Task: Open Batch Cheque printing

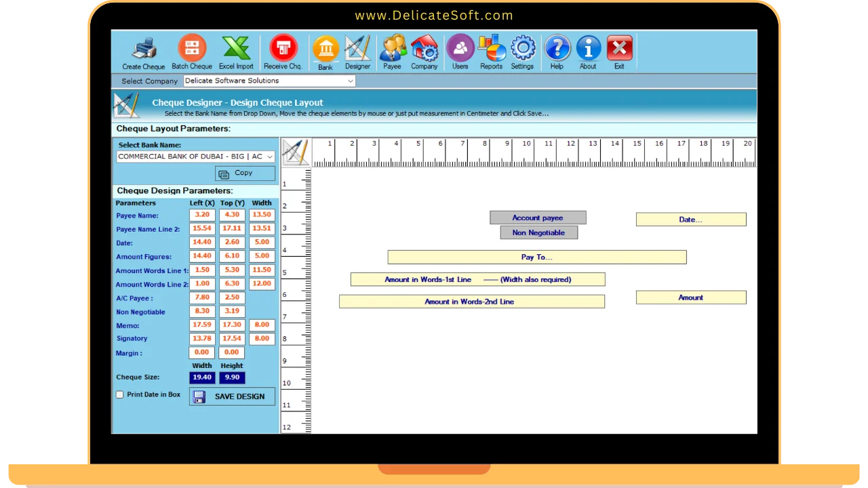Action: [192, 53]
